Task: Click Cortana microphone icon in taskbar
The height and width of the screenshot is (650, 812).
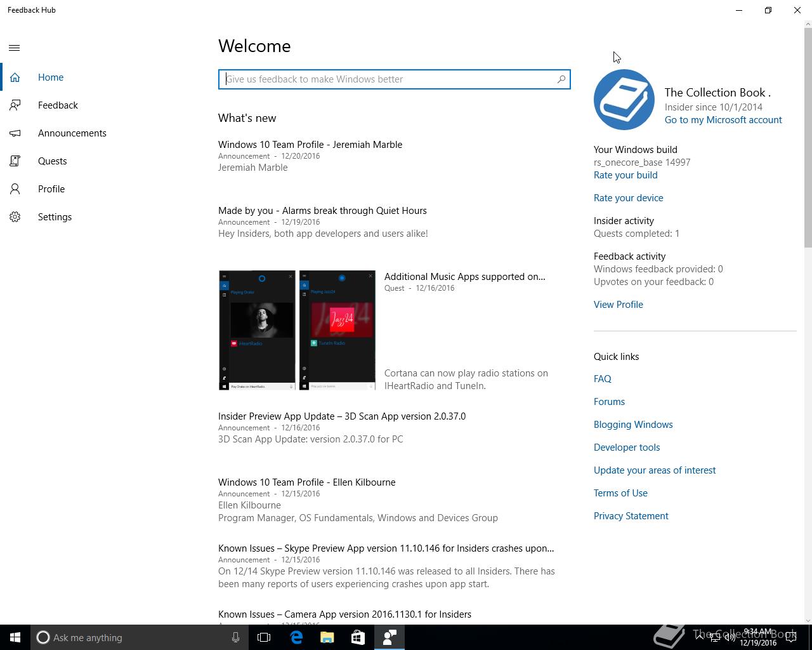Action: coord(235,637)
